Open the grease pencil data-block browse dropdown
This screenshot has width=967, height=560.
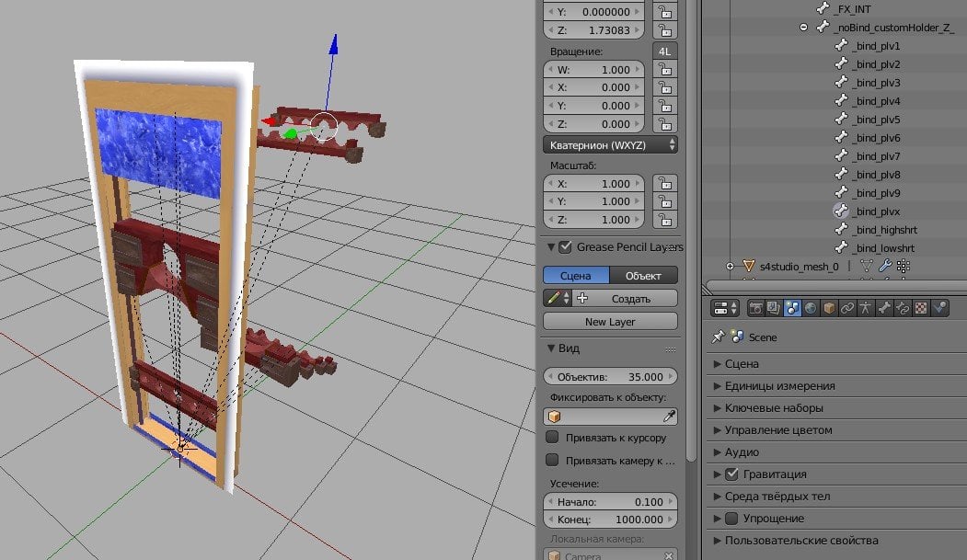(x=558, y=298)
